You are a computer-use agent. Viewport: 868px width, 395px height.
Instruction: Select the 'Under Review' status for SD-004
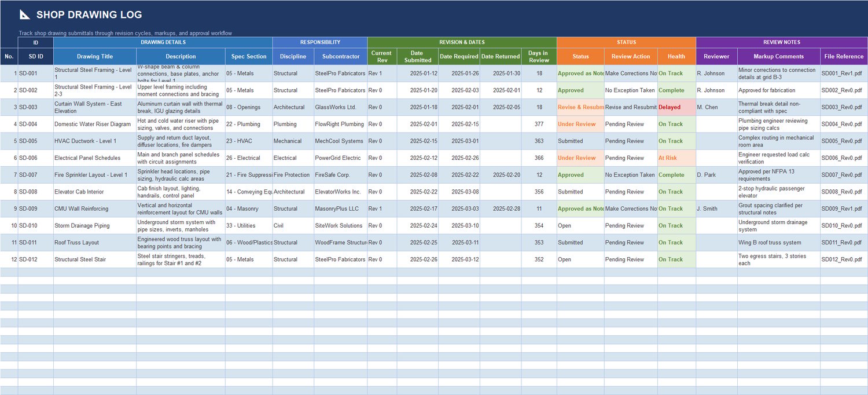[580, 124]
